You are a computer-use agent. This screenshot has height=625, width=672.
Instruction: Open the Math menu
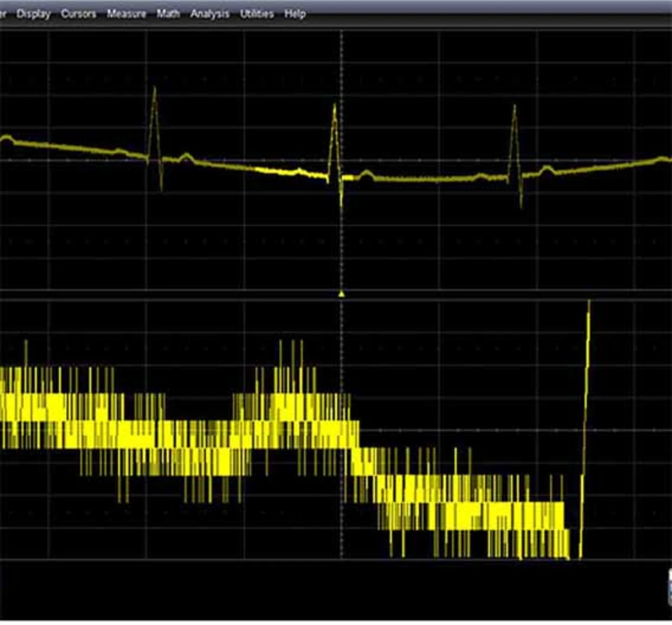[168, 14]
